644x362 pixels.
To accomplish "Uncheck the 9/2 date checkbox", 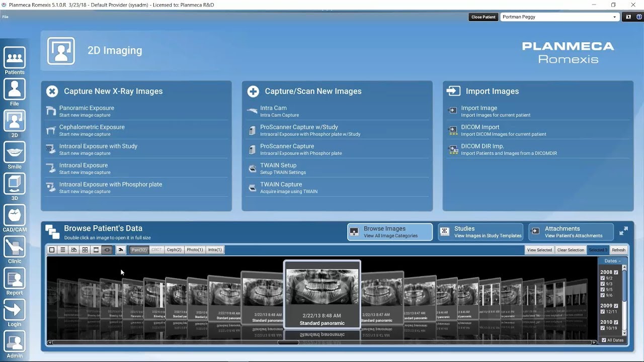I will coord(603,278).
